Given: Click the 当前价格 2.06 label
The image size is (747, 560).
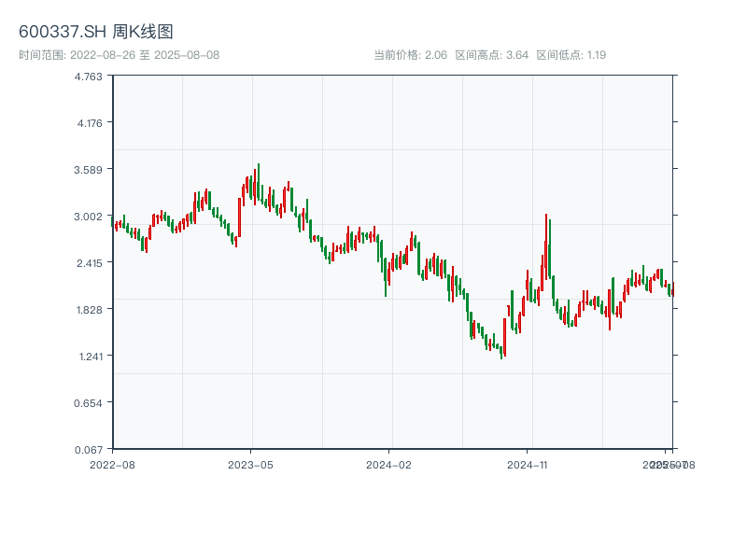Looking at the screenshot, I should (410, 55).
